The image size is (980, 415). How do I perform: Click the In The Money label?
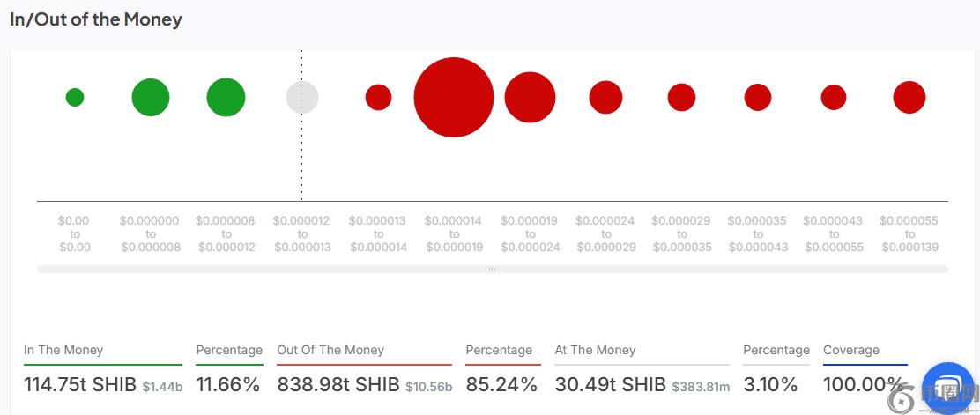coord(63,350)
